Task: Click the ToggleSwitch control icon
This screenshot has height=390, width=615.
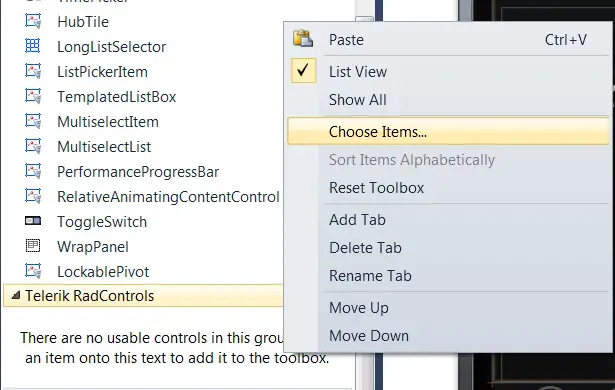Action: point(33,221)
